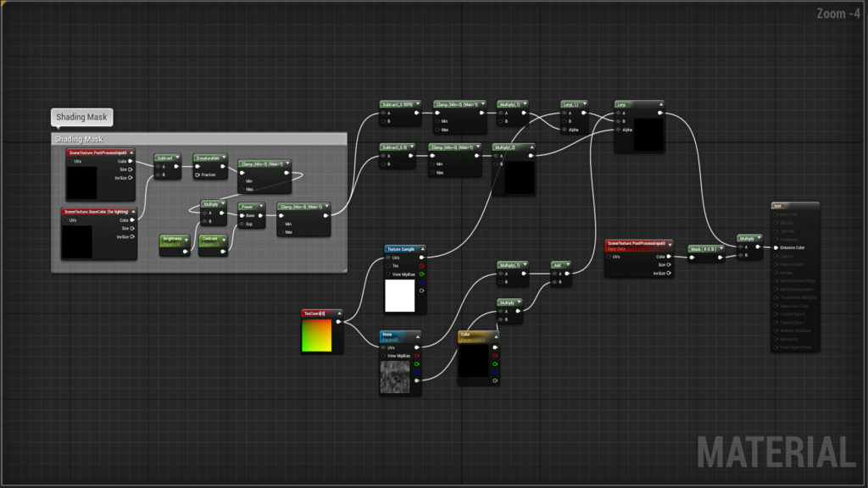Collapse SceneTexture:BaseColor node preview arrow
The height and width of the screenshot is (488, 868).
(133, 211)
